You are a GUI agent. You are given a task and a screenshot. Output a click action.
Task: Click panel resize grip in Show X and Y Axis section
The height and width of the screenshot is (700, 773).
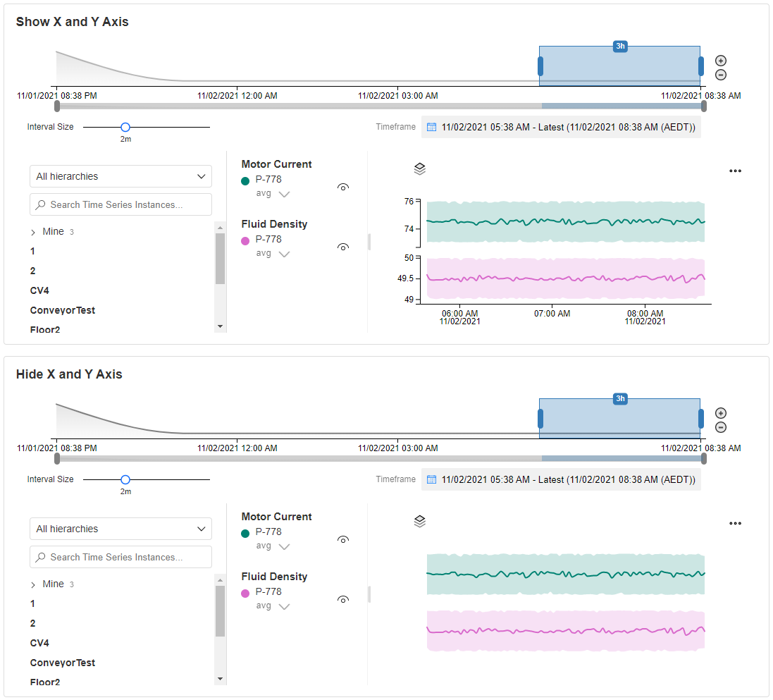coord(369,242)
